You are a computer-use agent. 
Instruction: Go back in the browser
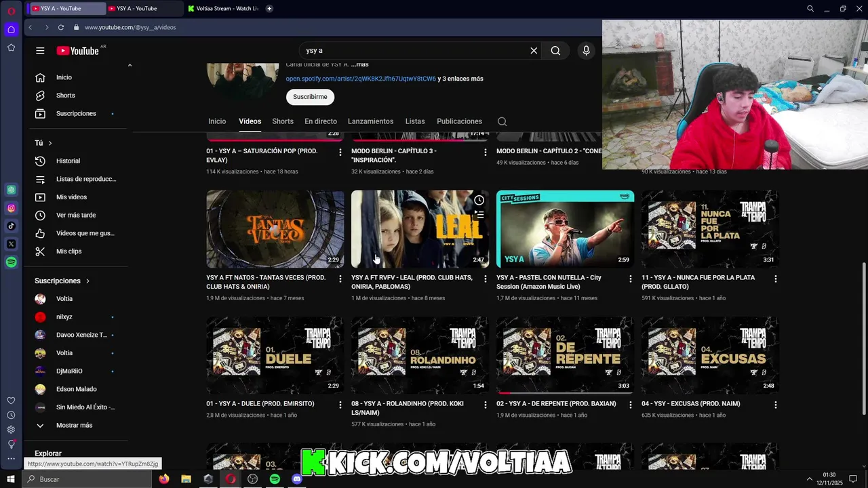[31, 27]
